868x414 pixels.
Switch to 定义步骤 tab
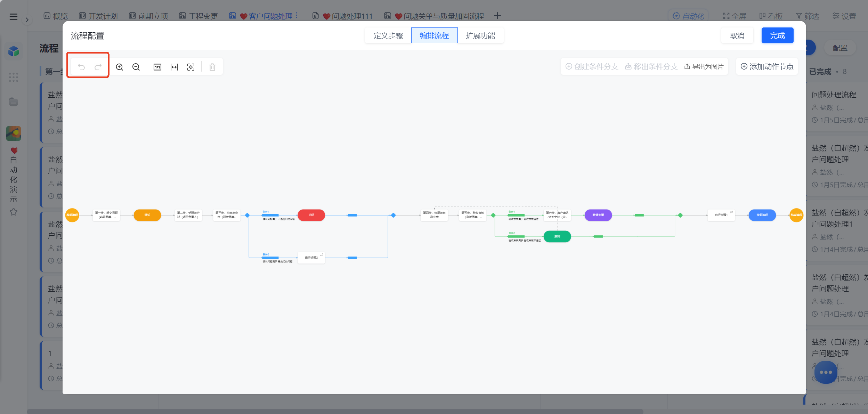pos(388,35)
